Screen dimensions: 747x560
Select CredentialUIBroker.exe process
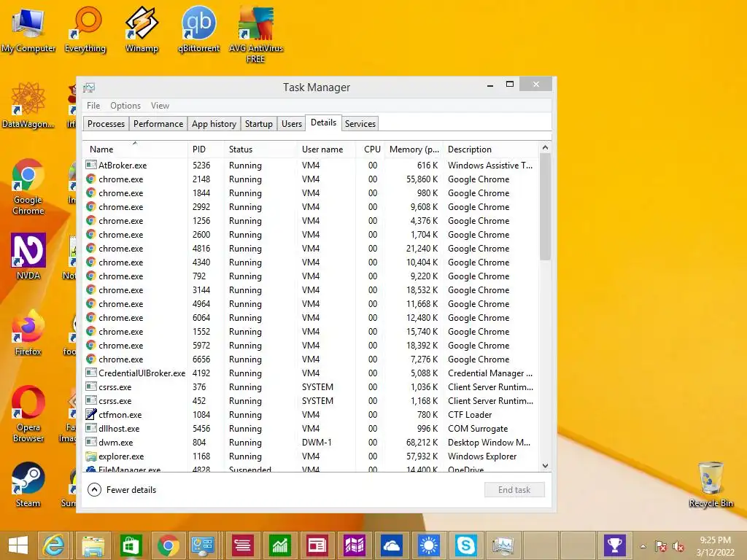tap(311, 373)
